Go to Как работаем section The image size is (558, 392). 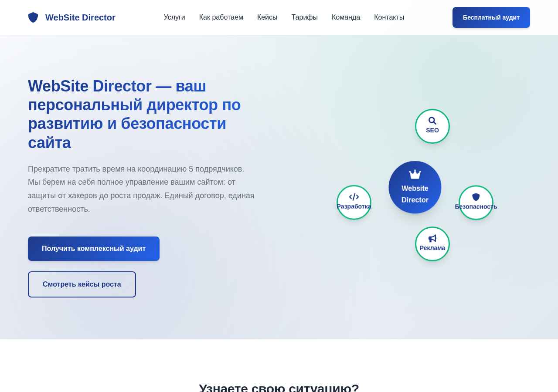tap(221, 17)
